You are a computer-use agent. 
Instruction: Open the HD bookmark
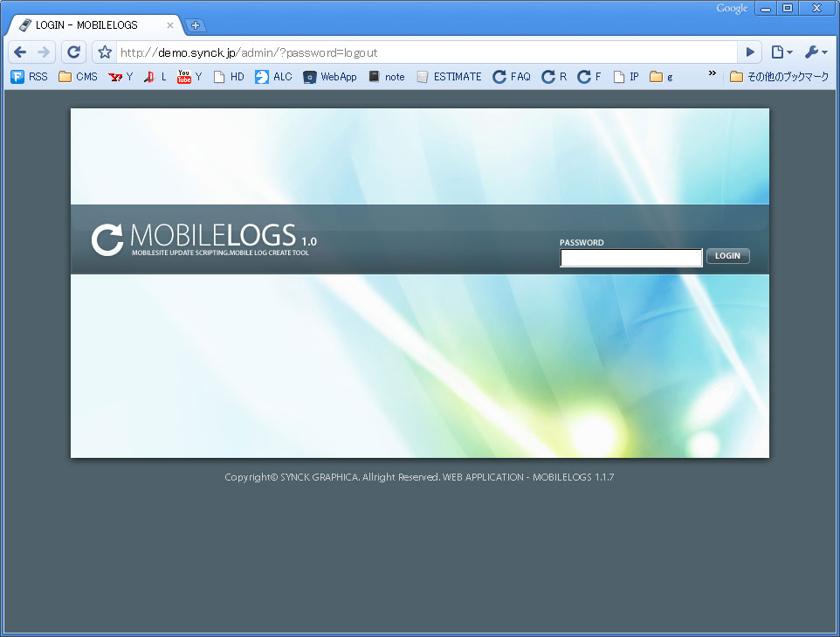click(x=229, y=77)
